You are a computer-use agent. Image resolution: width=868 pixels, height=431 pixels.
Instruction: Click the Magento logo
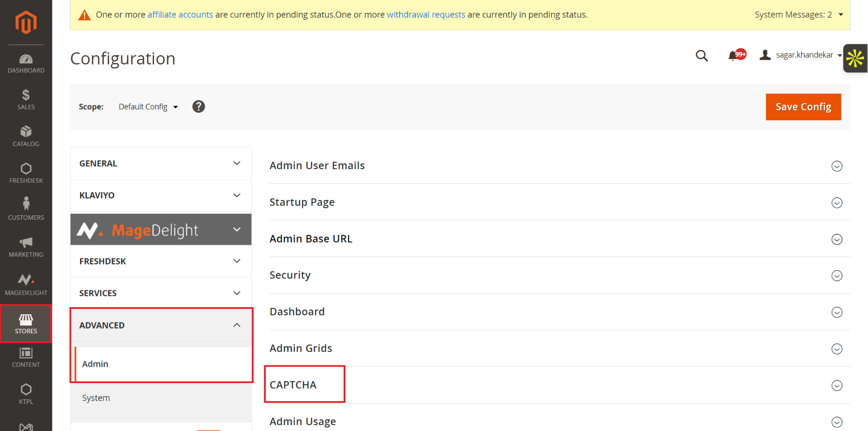pyautogui.click(x=26, y=22)
